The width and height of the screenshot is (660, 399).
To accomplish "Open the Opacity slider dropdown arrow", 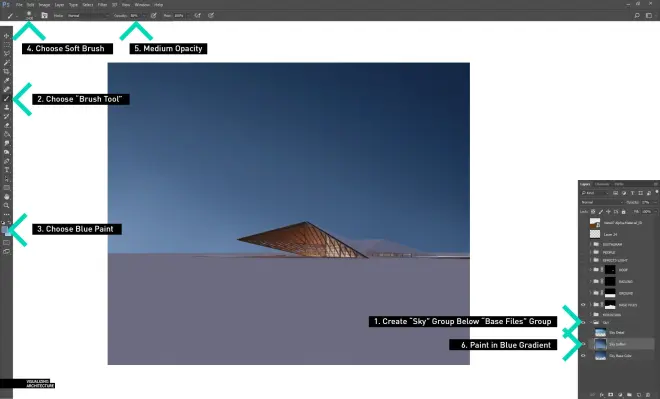I will 144,16.
